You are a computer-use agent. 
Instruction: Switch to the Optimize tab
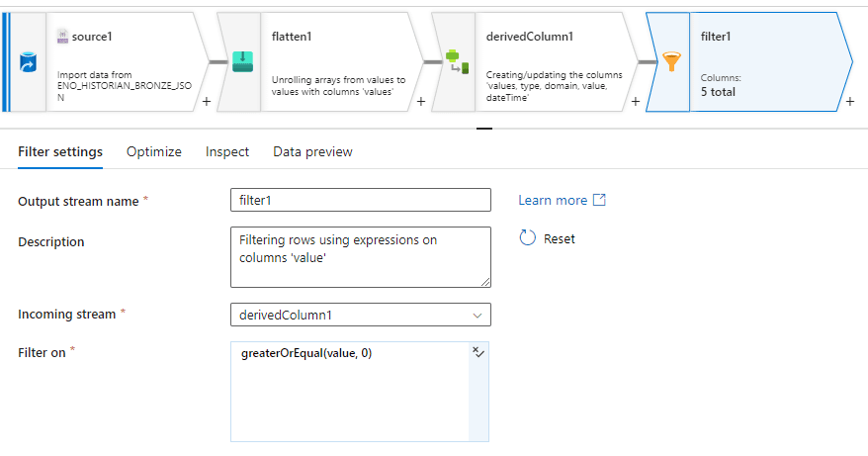pos(154,151)
